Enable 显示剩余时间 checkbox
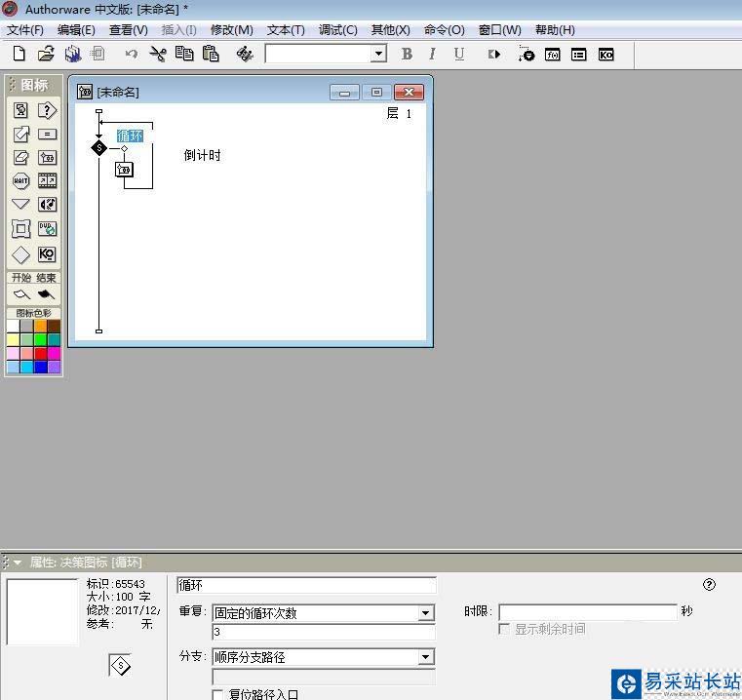 click(504, 629)
